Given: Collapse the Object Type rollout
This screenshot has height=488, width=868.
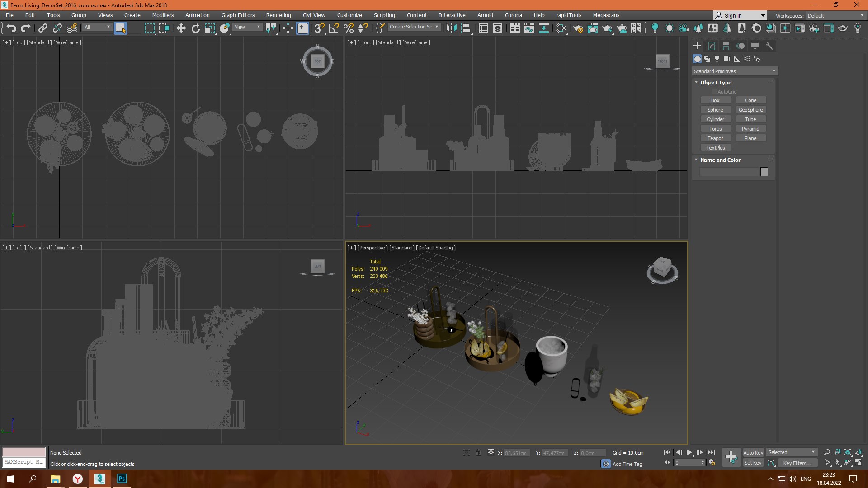Looking at the screenshot, I should [696, 83].
